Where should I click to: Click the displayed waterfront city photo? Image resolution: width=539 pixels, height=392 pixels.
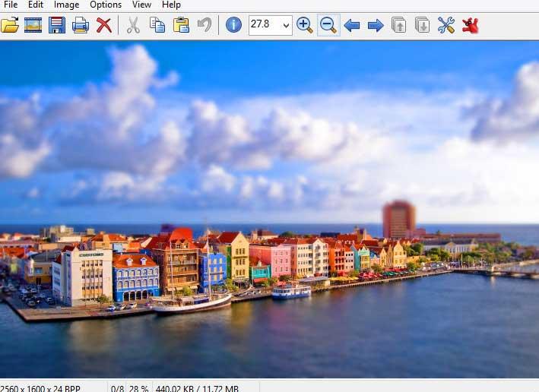(x=269, y=210)
